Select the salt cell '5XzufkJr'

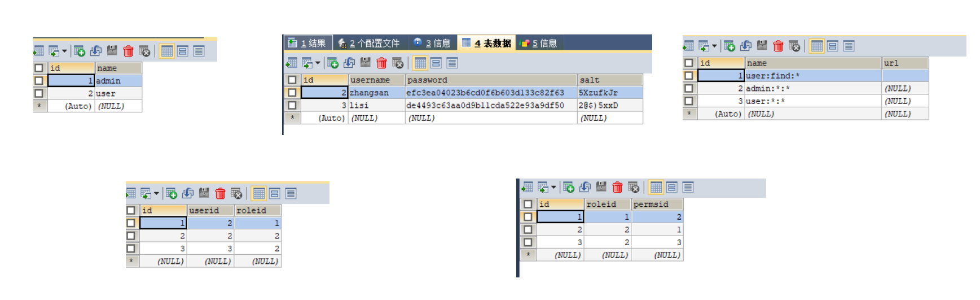[x=610, y=93]
